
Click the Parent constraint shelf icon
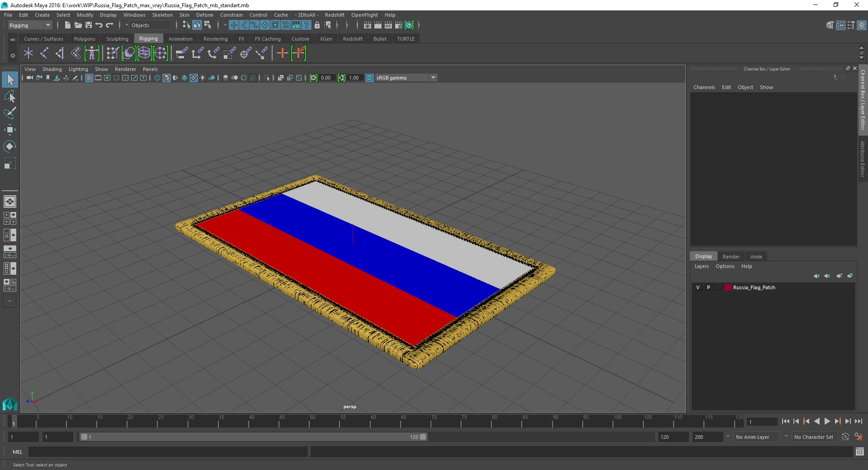pyautogui.click(x=181, y=53)
